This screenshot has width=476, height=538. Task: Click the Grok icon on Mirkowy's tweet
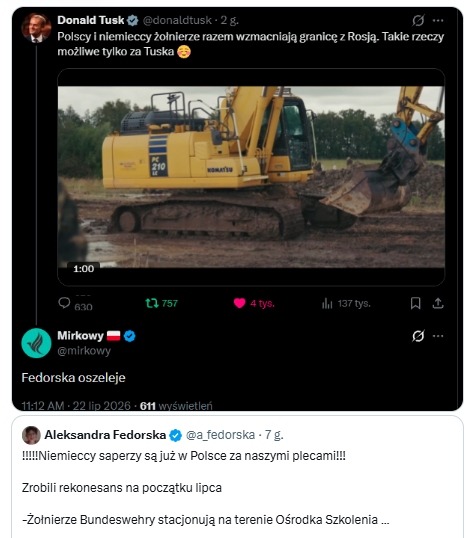(418, 336)
